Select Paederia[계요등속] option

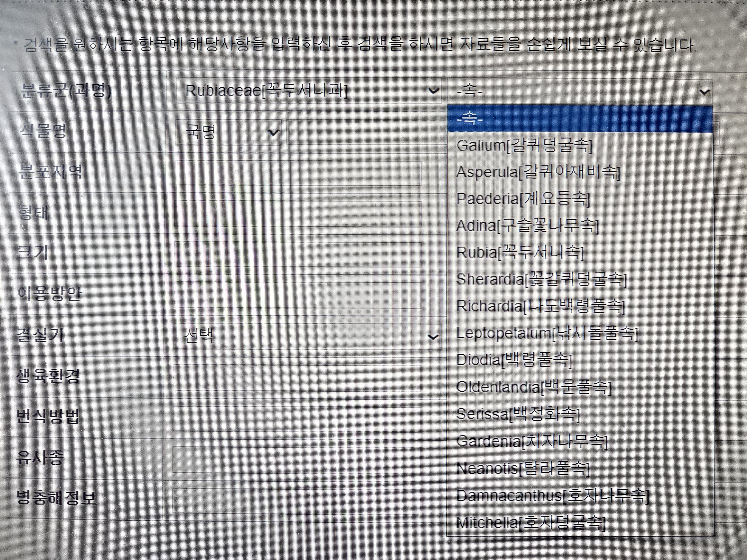tap(580, 199)
